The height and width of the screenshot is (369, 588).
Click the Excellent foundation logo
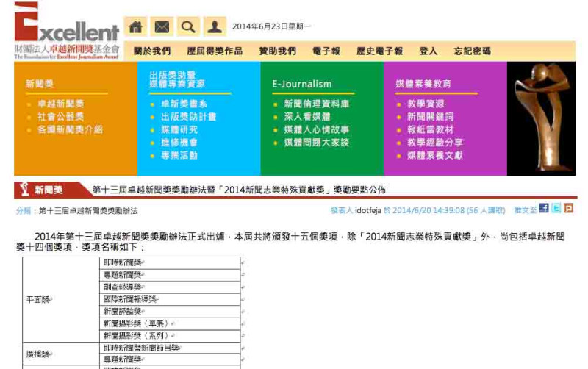pyautogui.click(x=67, y=31)
